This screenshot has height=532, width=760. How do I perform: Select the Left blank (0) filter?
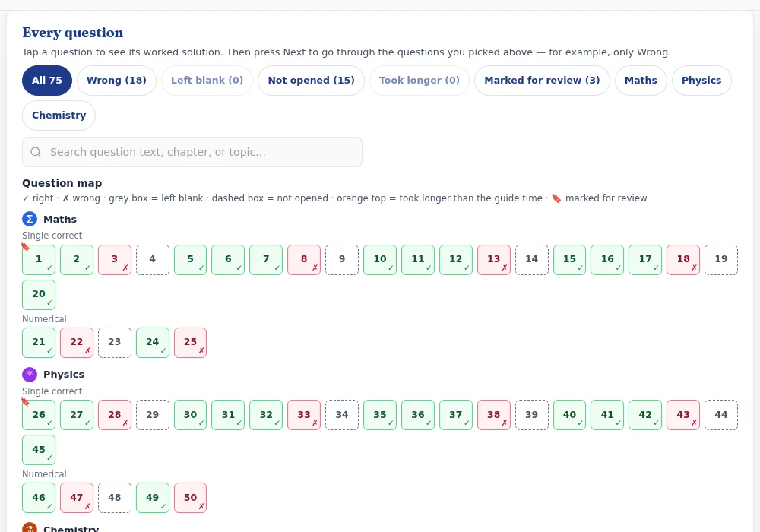point(207,81)
